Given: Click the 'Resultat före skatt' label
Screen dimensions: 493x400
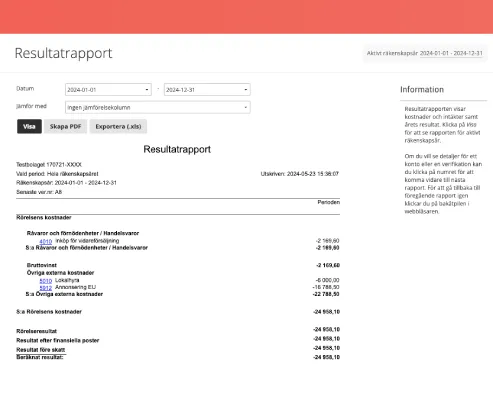Looking at the screenshot, I should pos(41,350).
